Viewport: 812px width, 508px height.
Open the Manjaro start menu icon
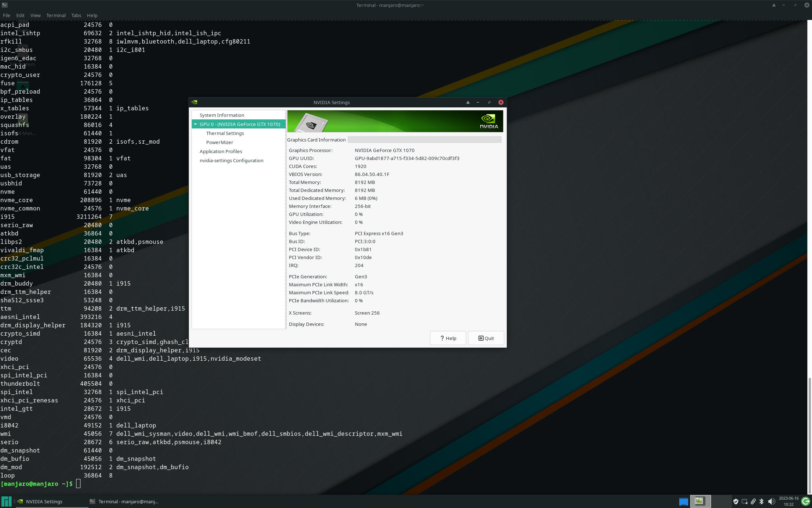[7, 501]
